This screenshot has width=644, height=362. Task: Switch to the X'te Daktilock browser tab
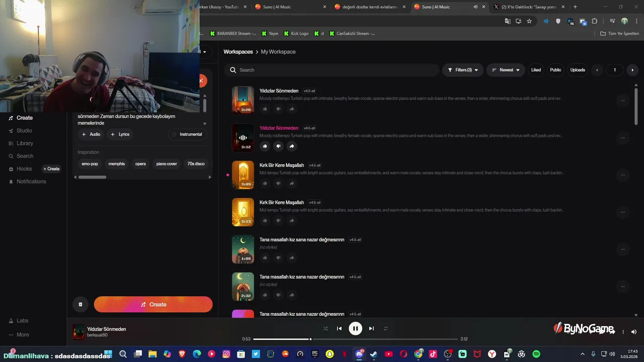click(529, 7)
